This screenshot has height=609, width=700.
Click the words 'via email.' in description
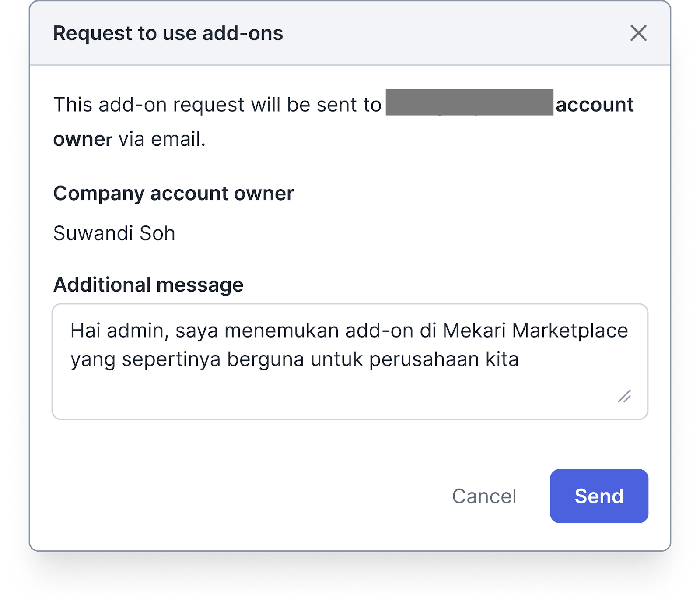pyautogui.click(x=162, y=139)
